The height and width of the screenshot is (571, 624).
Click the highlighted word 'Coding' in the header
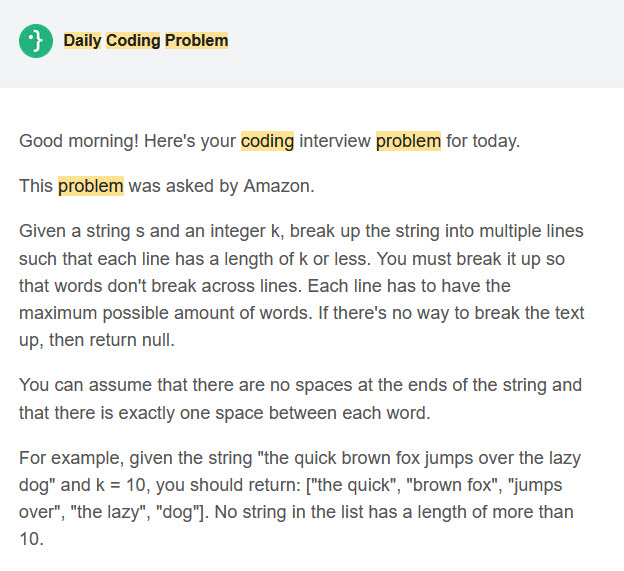point(133,41)
